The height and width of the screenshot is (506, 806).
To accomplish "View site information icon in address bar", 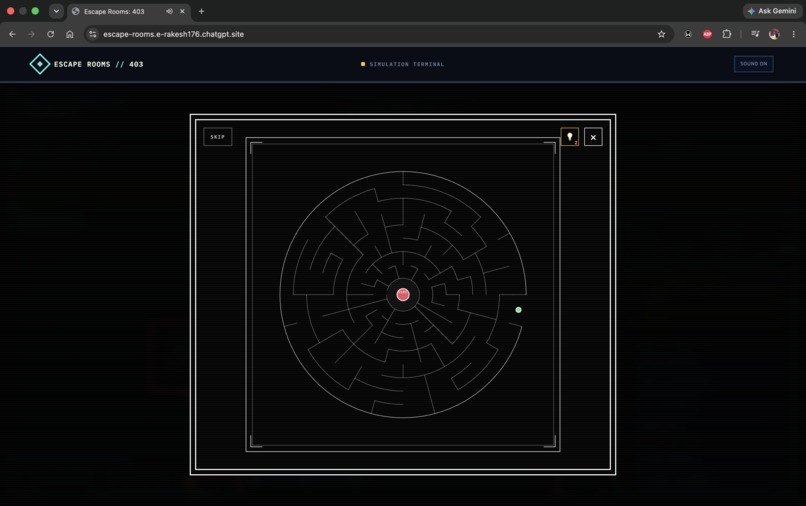I will coord(93,34).
